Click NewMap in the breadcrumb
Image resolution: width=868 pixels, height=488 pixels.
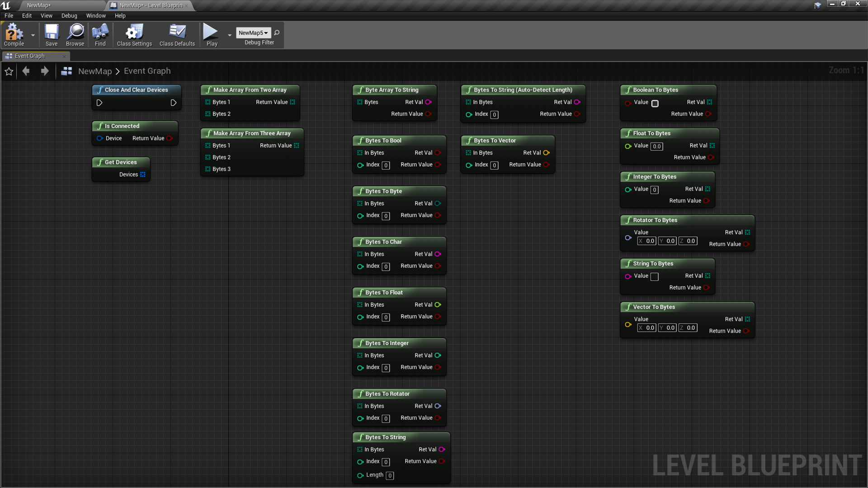coord(95,71)
